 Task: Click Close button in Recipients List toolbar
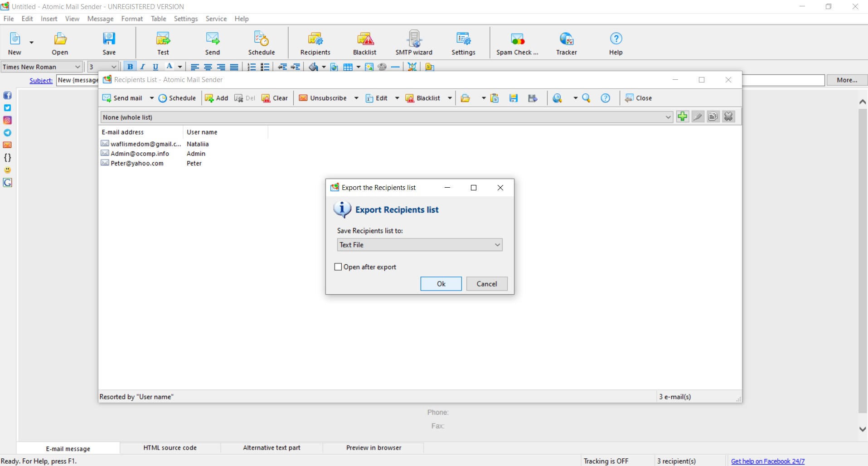(x=638, y=98)
